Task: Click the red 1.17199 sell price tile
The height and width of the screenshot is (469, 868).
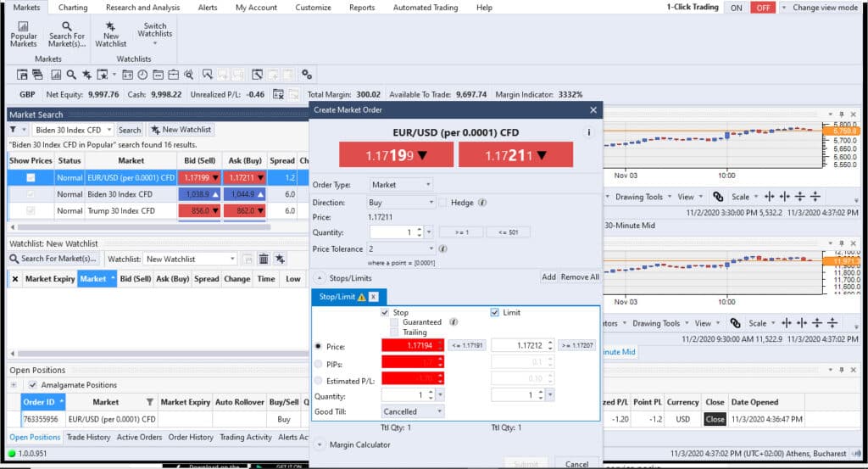Action: pos(397,155)
